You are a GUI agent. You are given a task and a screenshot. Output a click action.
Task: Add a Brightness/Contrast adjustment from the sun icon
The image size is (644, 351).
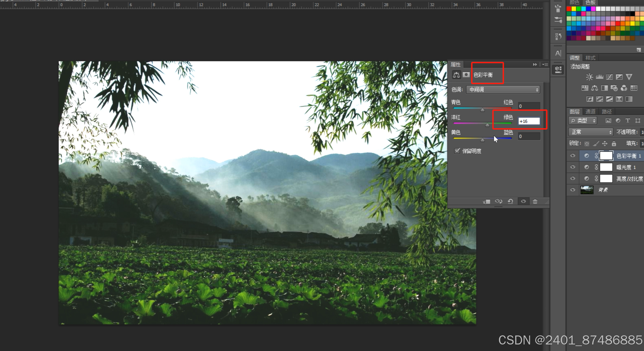point(589,77)
